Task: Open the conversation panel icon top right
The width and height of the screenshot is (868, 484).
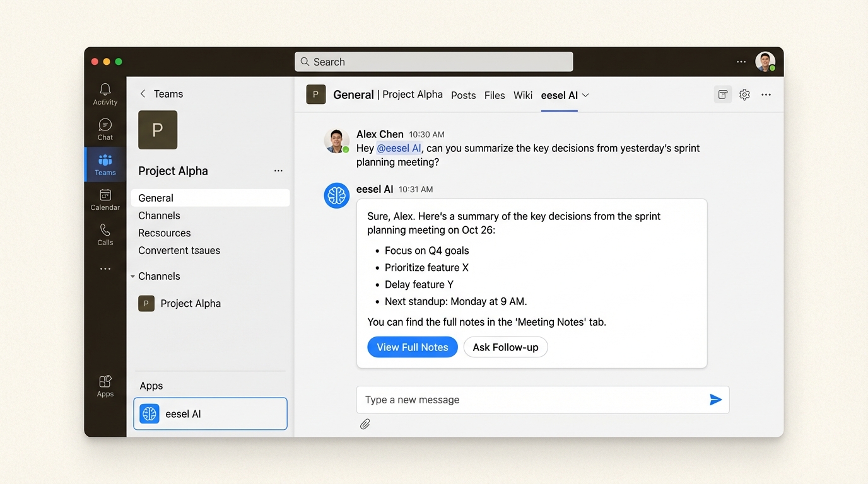Action: (x=722, y=94)
